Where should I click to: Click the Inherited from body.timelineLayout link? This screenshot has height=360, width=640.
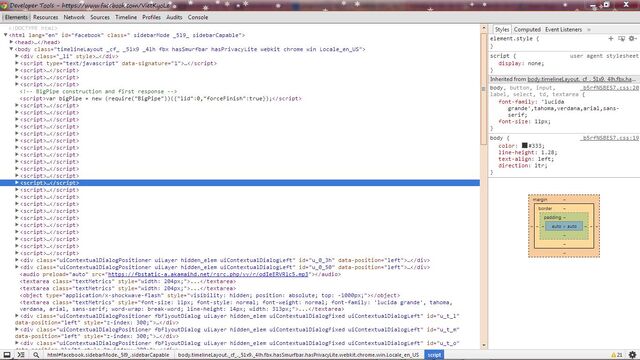pyautogui.click(x=581, y=79)
